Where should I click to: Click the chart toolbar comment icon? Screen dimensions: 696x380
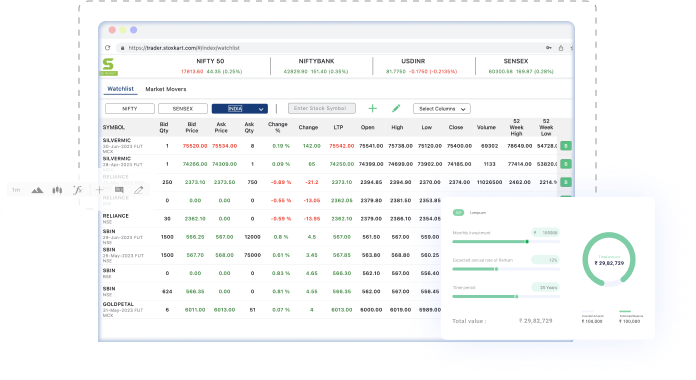pos(119,190)
